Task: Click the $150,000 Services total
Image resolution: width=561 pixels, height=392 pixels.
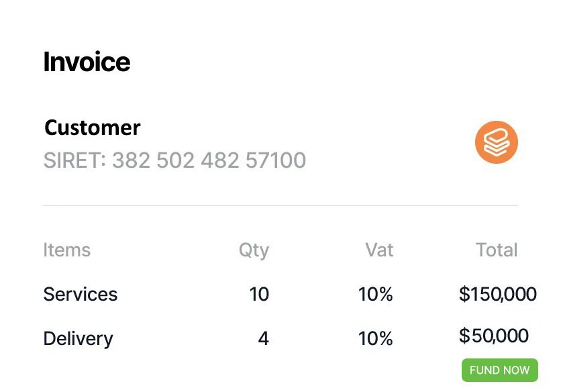Action: (x=498, y=294)
